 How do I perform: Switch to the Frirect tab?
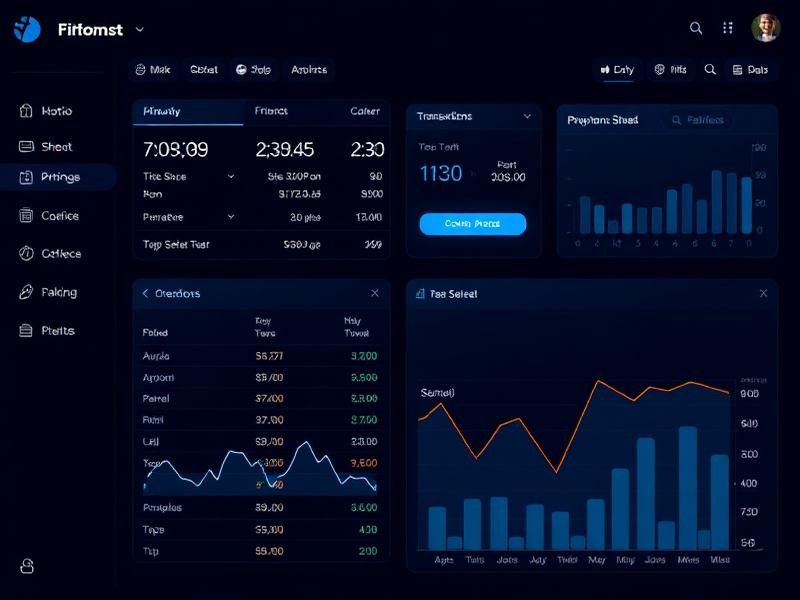(271, 111)
